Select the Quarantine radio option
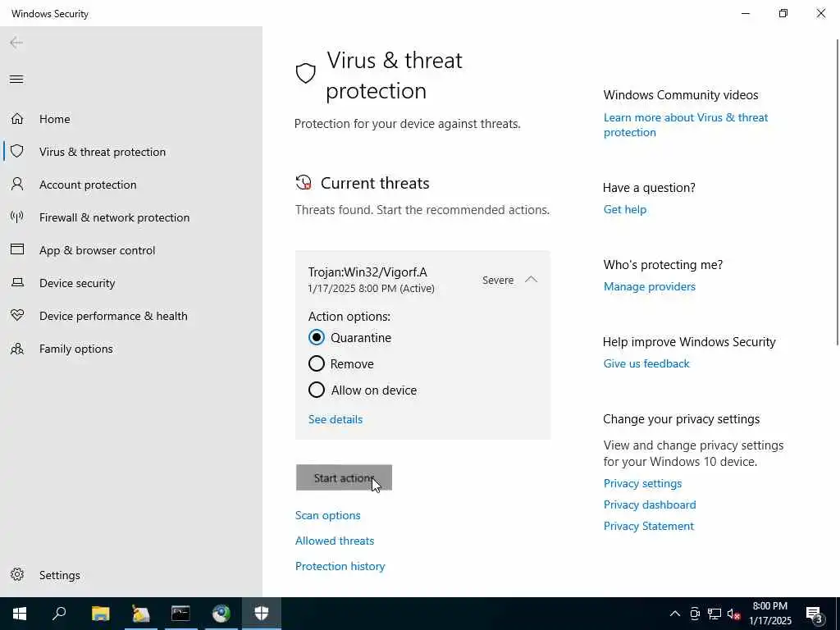This screenshot has width=840, height=630. tap(316, 337)
